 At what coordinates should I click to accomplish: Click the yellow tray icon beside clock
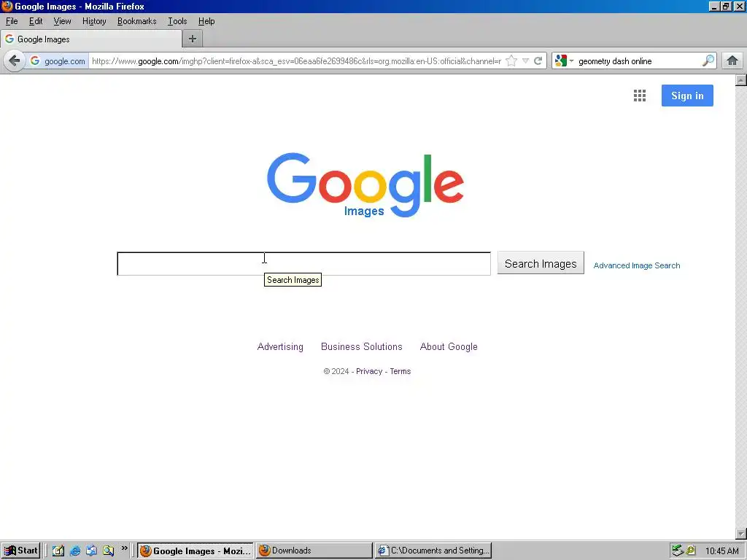coord(691,551)
